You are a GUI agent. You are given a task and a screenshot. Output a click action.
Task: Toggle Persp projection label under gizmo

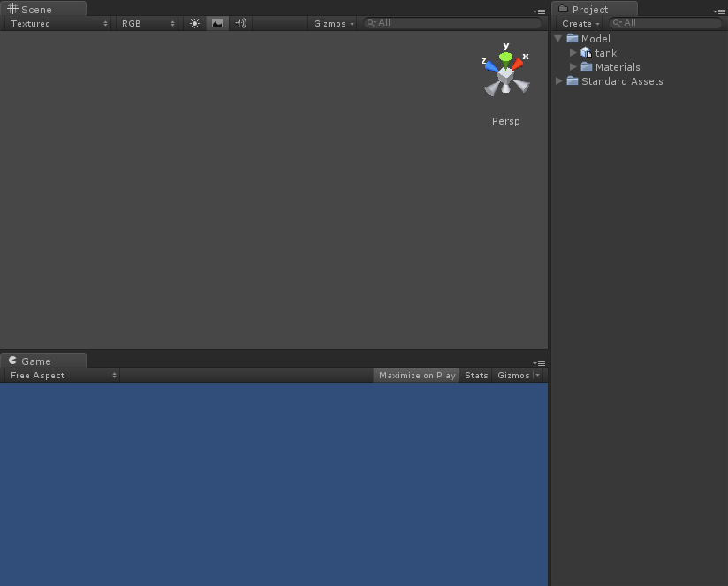click(x=506, y=121)
